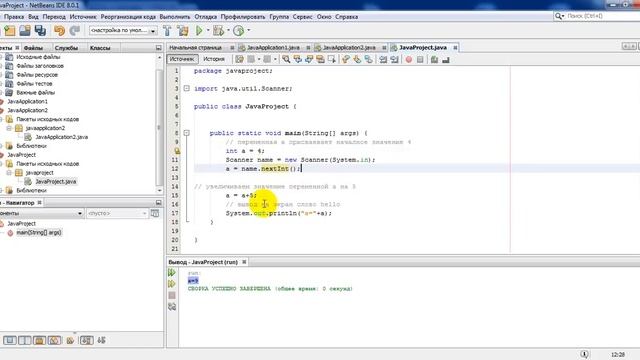Open the Профилировать menu
Image resolution: width=640 pixels, height=360 pixels.
(243, 17)
